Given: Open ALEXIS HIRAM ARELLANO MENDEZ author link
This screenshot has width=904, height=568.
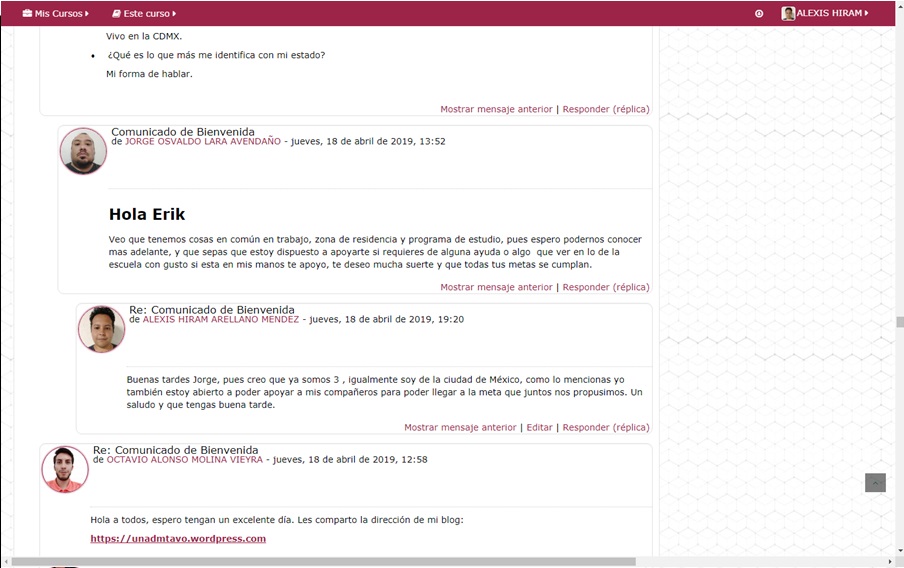Looking at the screenshot, I should pyautogui.click(x=221, y=319).
